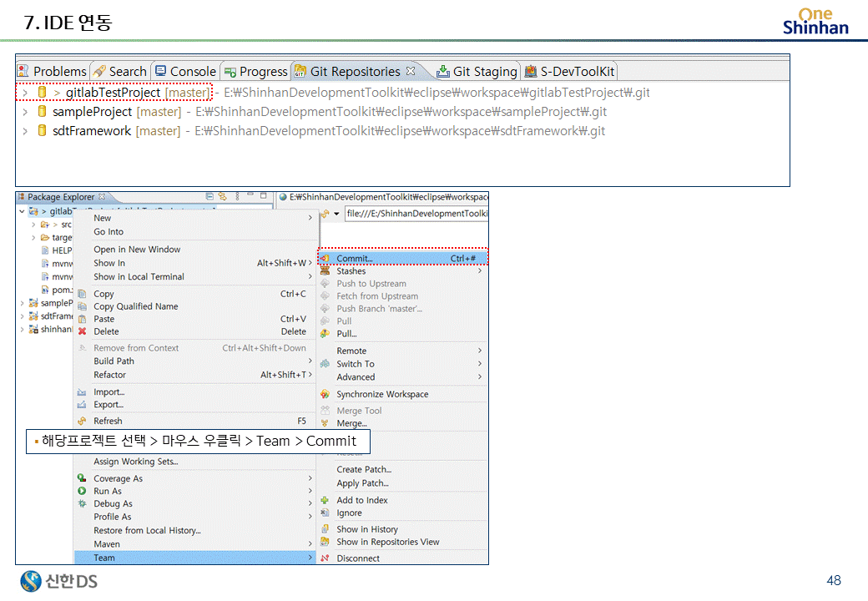Click Disconnect in Team submenu
The width and height of the screenshot is (868, 601).
tap(403, 558)
